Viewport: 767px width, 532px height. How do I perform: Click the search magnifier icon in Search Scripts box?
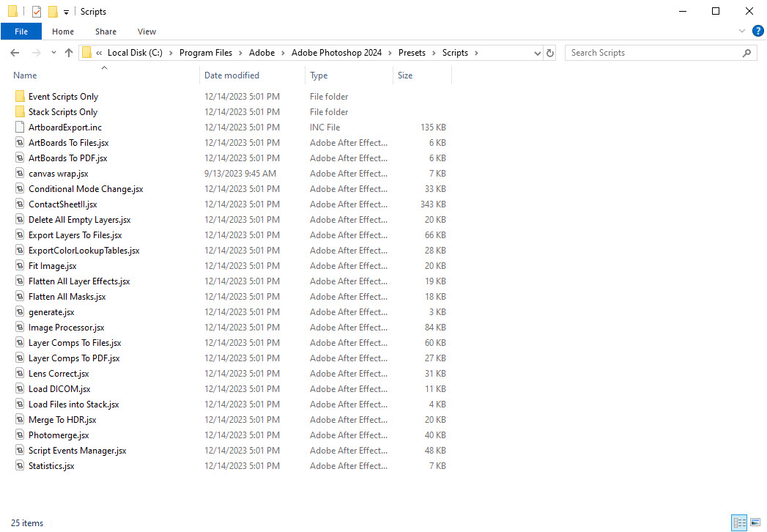[x=746, y=52]
